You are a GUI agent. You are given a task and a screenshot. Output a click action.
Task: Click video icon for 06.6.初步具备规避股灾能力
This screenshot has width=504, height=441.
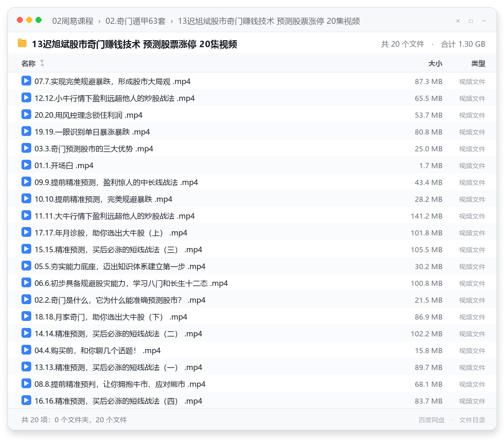26,283
